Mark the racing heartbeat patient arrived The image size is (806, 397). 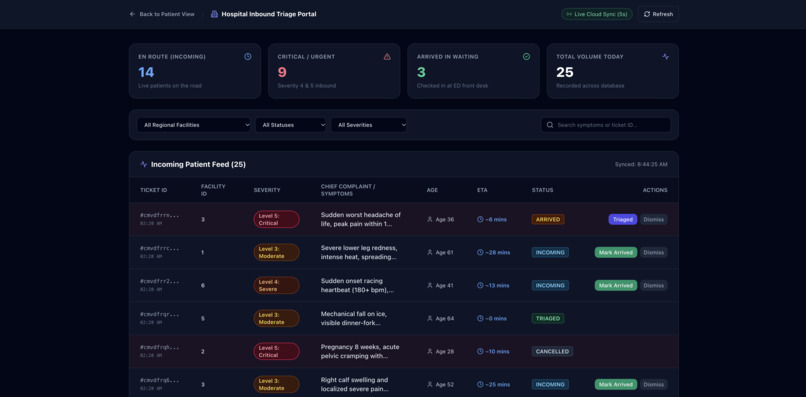(x=616, y=285)
